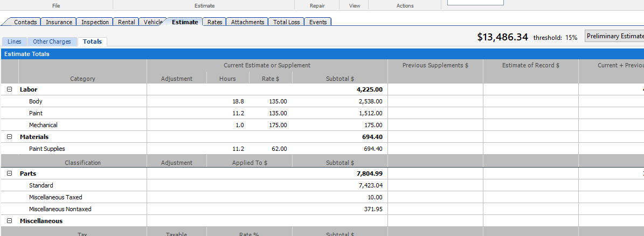Viewport: 644px width, 236px height.
Task: Click the Estimate ribbon group label
Action: point(205,6)
